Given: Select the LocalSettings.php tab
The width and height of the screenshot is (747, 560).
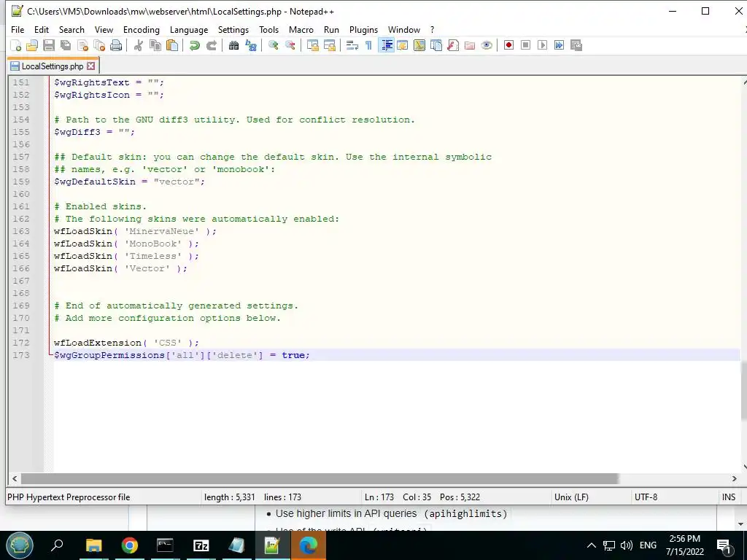Looking at the screenshot, I should tap(53, 66).
